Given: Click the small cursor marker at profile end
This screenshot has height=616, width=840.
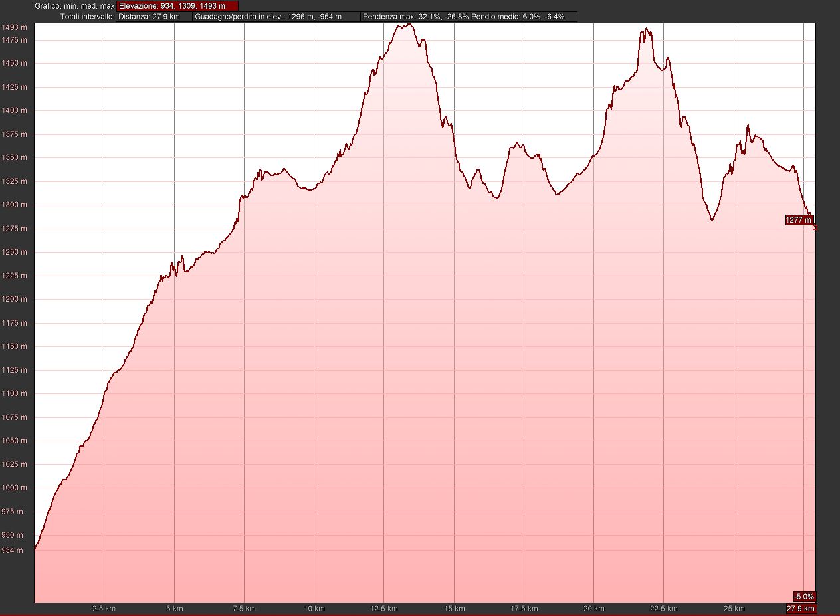Looking at the screenshot, I should tap(815, 228).
